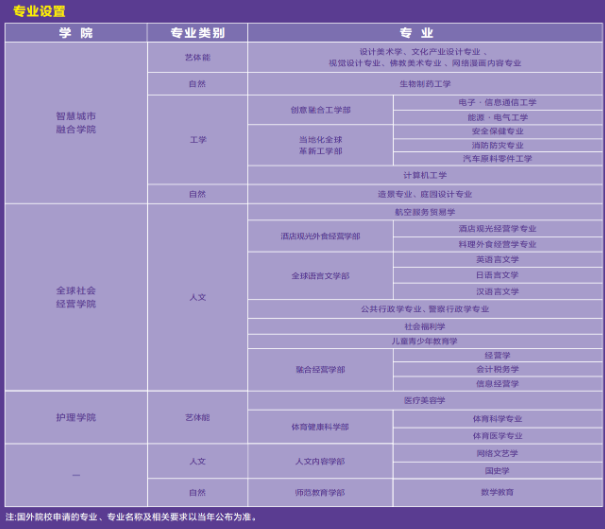This screenshot has height=529, width=605.
Task: Click the 智慧城市融合学院 cell
Action: pyautogui.click(x=76, y=122)
